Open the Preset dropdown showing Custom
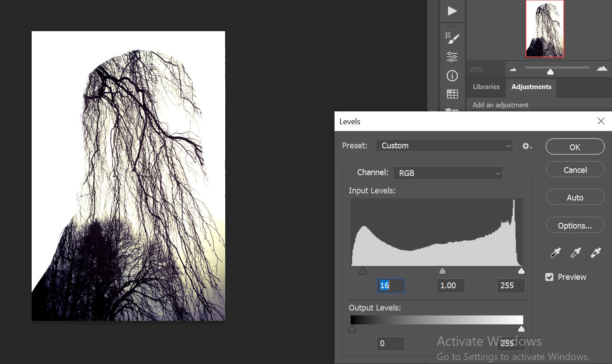 click(444, 146)
